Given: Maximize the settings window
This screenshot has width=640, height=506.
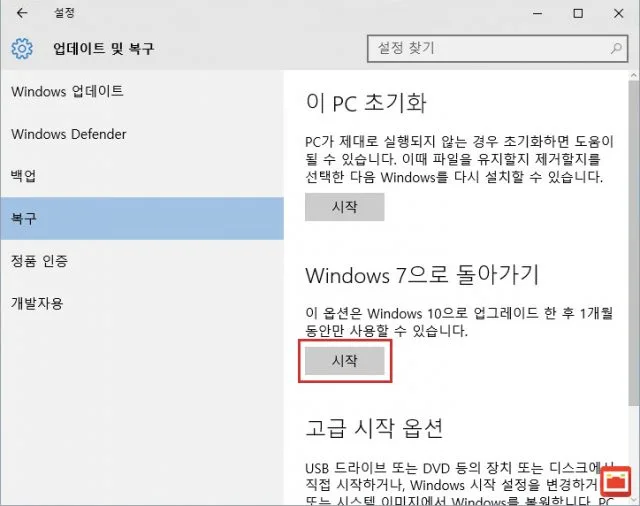Looking at the screenshot, I should pos(578,13).
